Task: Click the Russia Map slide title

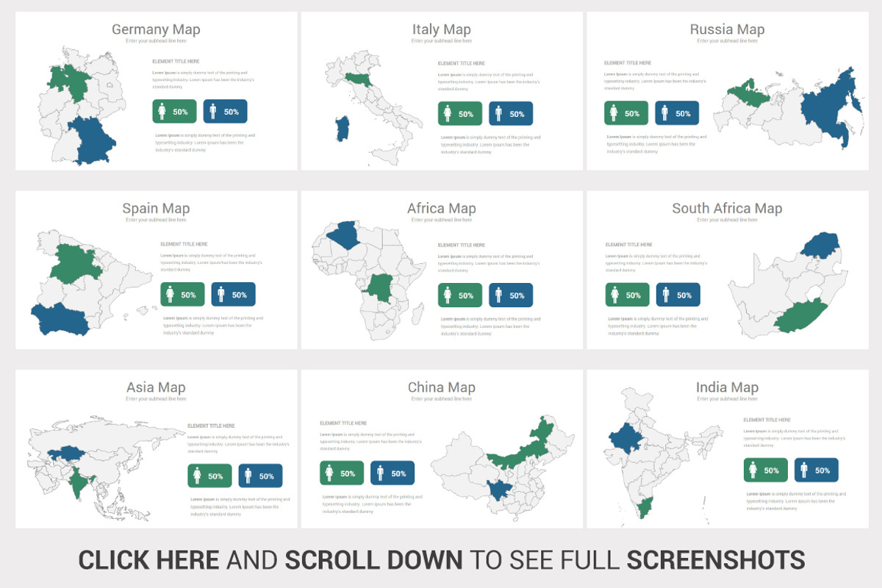Action: coord(727,29)
